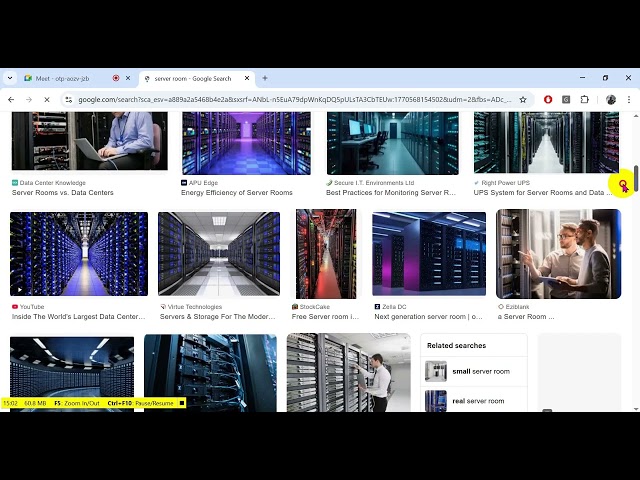This screenshot has width=640, height=480.
Task: View site information icon
Action: (69, 100)
